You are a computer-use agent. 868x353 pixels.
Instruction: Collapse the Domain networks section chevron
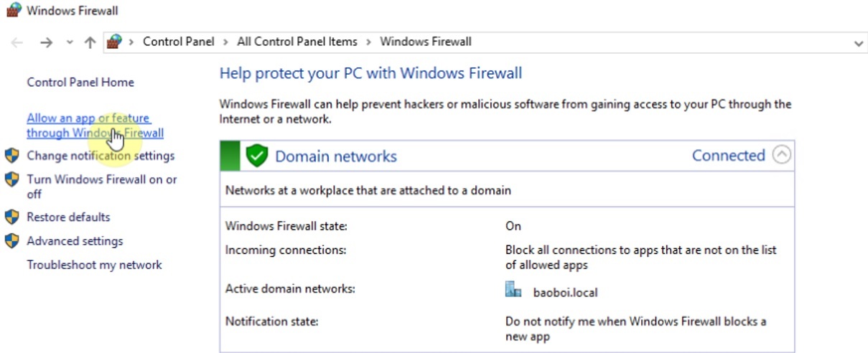coord(782,155)
